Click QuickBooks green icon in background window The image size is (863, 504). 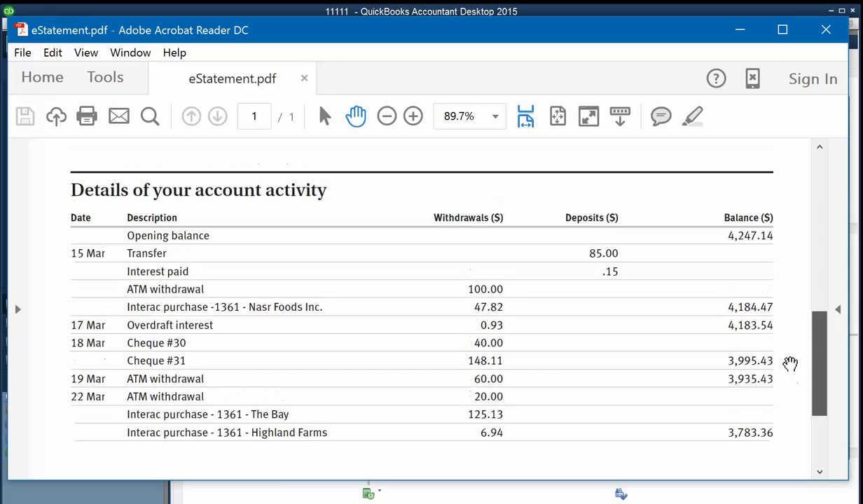point(368,493)
